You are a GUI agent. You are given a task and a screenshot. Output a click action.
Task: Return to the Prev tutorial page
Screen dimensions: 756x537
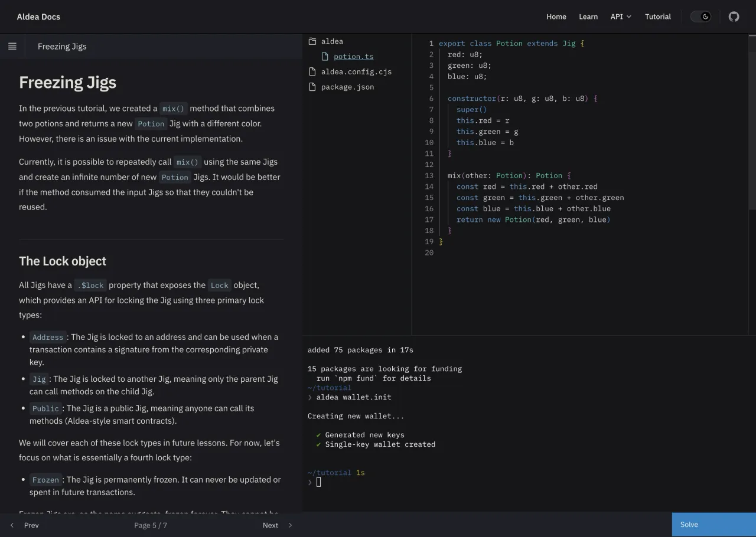pyautogui.click(x=31, y=525)
